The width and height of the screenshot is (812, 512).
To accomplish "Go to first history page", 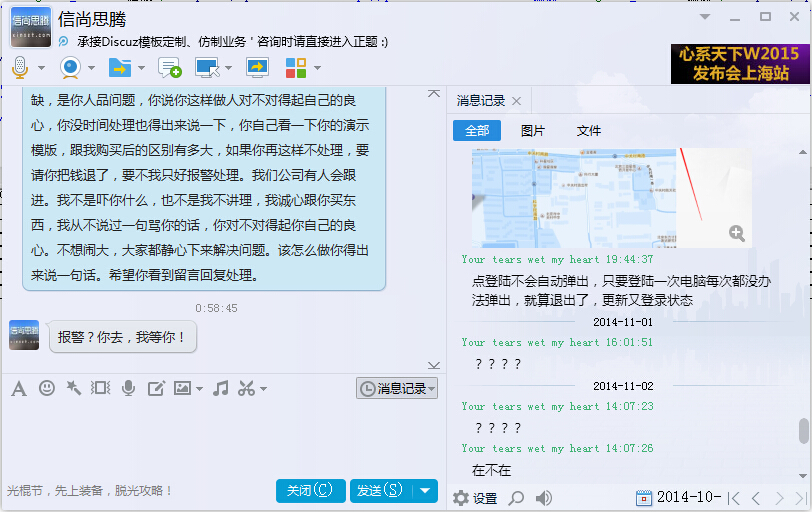I will pyautogui.click(x=733, y=499).
